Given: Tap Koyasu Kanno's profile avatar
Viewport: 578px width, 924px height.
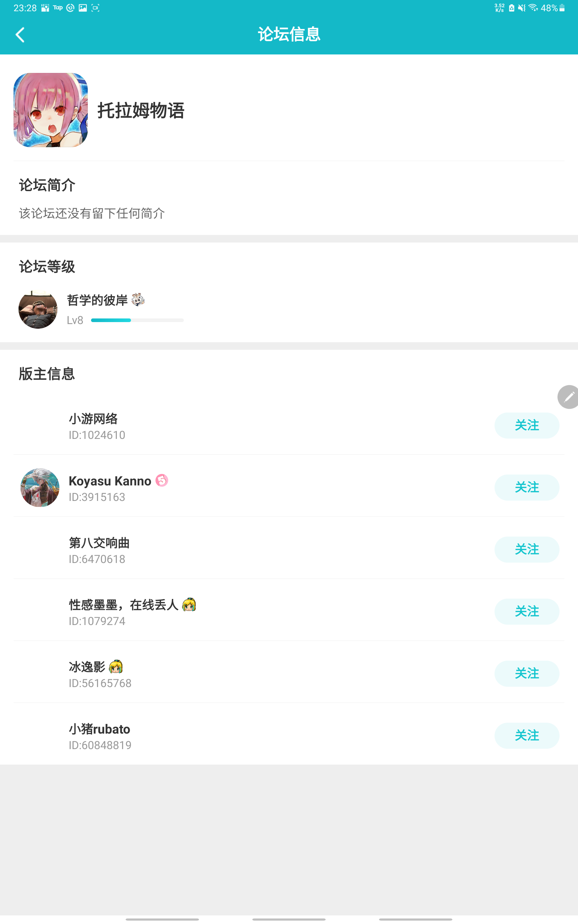Looking at the screenshot, I should pos(40,487).
